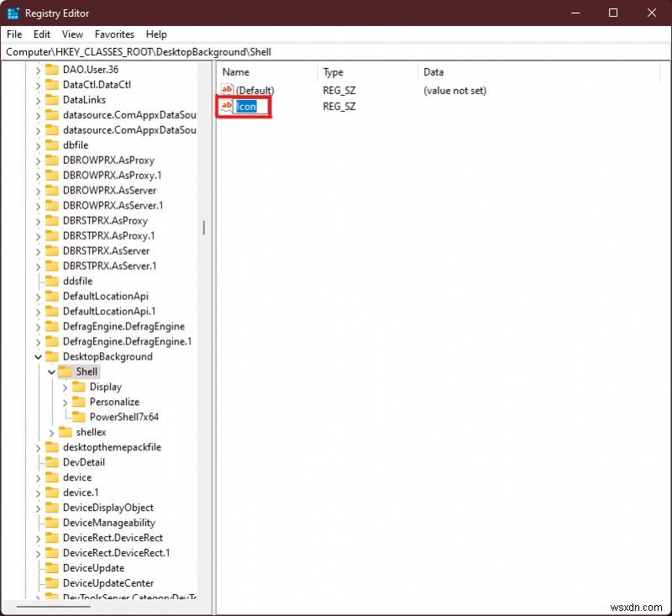Expand the Personalize subkey
Viewport: 672px width, 616px height.
point(64,402)
